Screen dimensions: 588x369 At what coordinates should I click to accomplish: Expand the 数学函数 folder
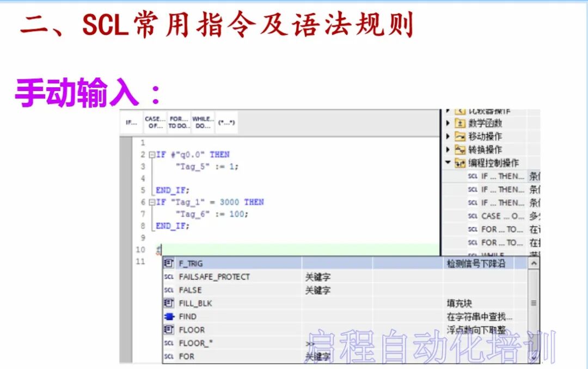448,123
